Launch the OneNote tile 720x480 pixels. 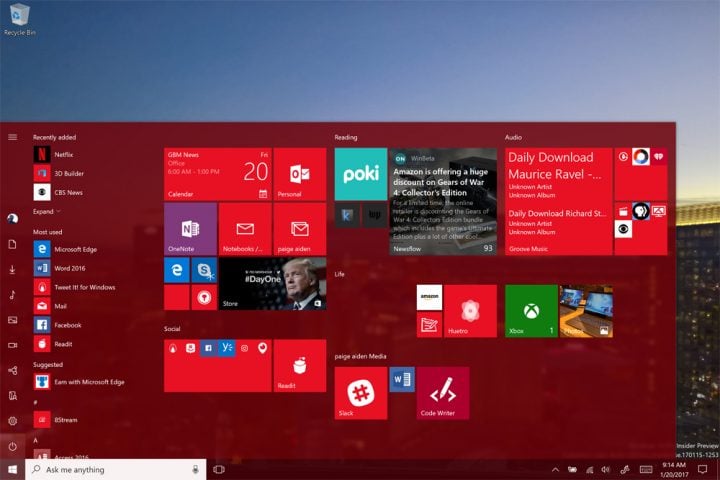pyautogui.click(x=190, y=229)
